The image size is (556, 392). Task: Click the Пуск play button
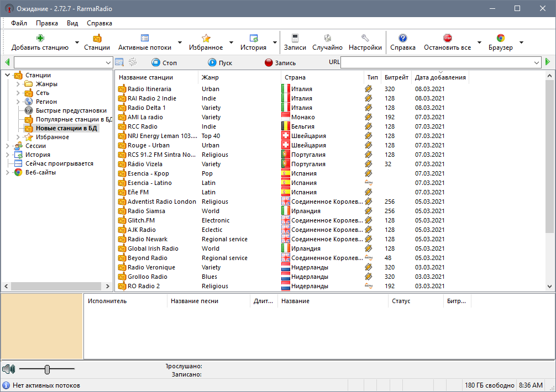point(220,63)
